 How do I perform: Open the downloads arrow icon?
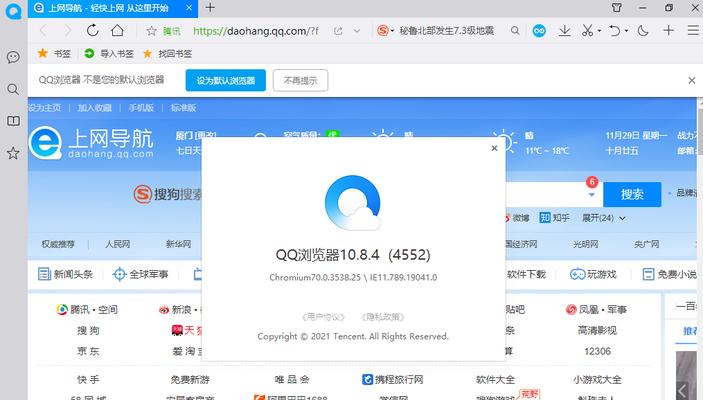(564, 30)
